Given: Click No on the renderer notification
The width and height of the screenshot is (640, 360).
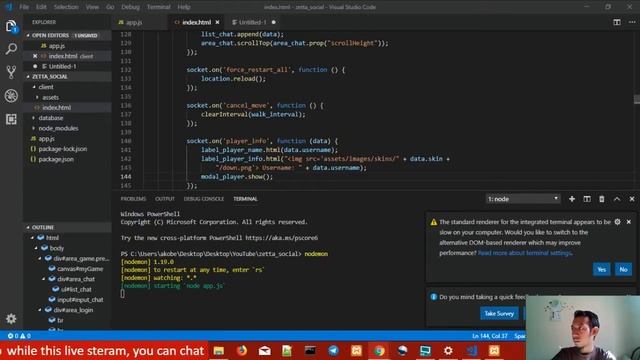Looking at the screenshot, I should click(623, 269).
